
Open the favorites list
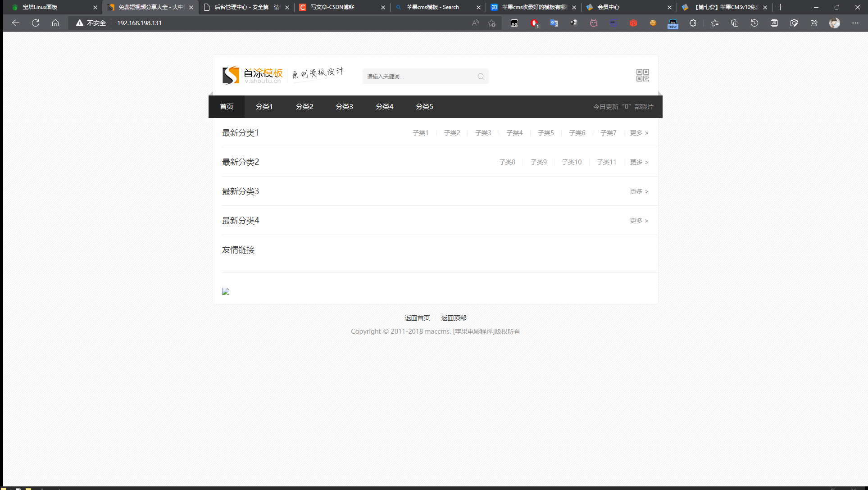[715, 23]
